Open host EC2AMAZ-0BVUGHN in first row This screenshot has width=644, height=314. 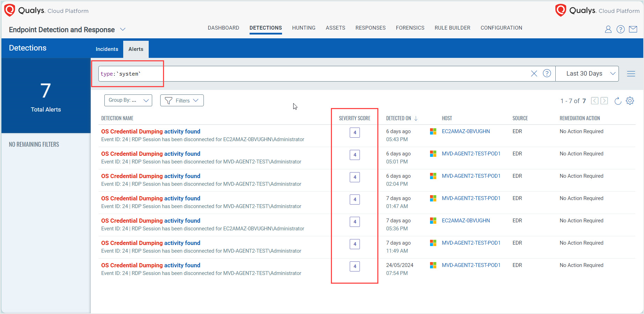466,131
